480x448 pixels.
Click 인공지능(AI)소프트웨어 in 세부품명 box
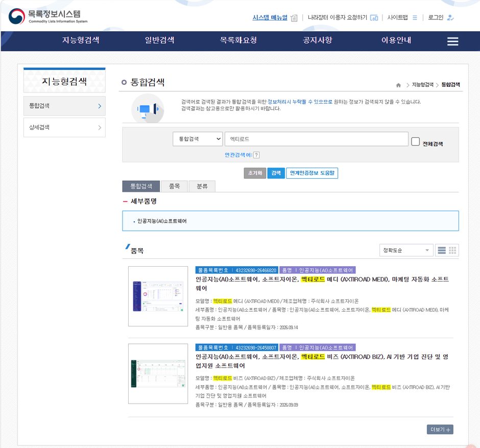click(x=162, y=221)
